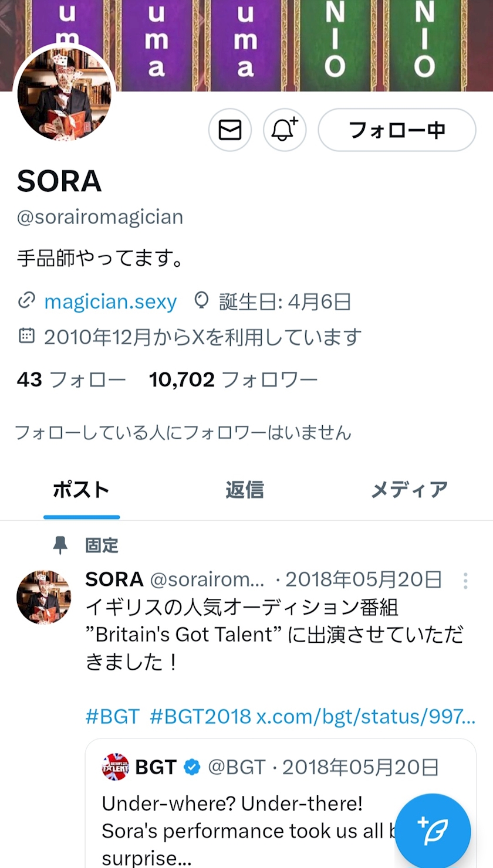This screenshot has width=493, height=868.
Task: Tap the join date calendar icon
Action: coord(26,336)
